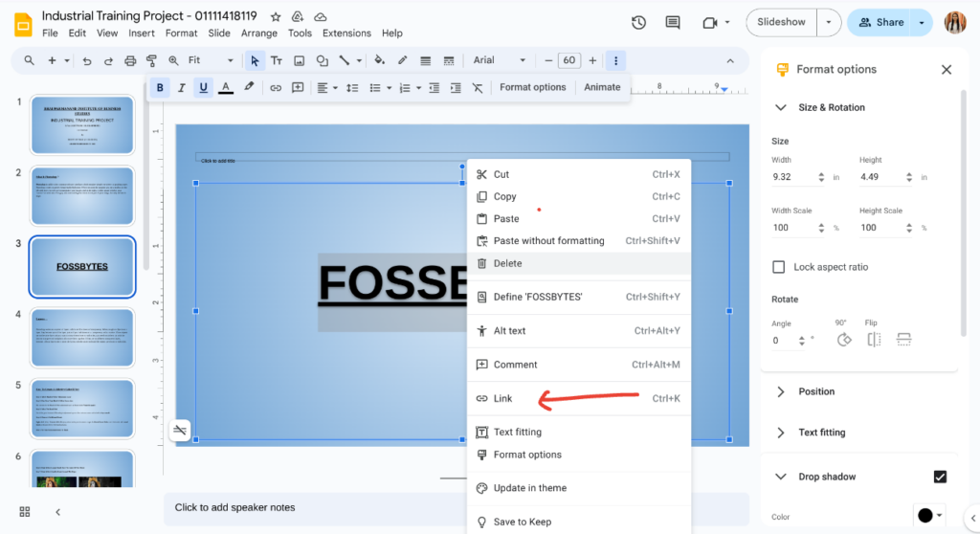The image size is (980, 534).
Task: Open the Share options dropdown arrow
Action: 922,23
